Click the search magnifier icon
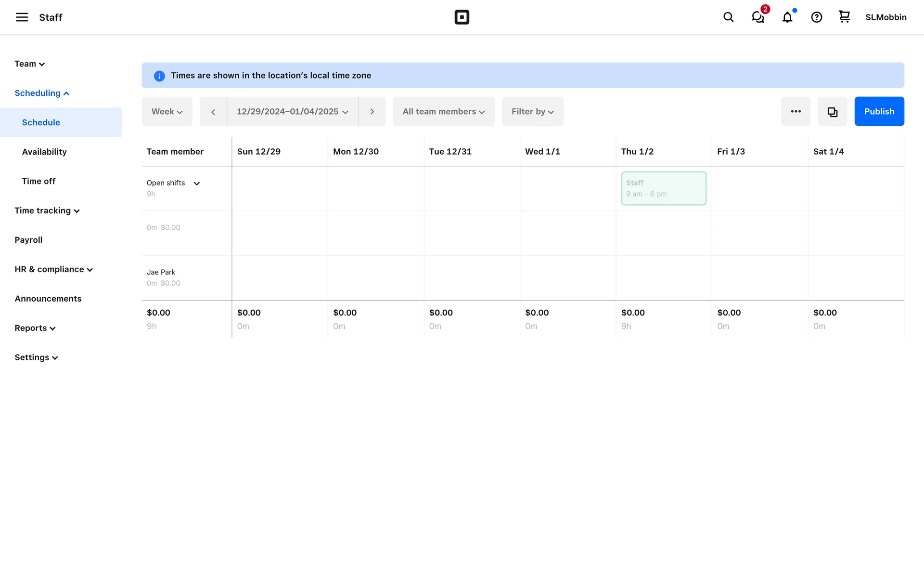This screenshot has height=578, width=924. [x=728, y=17]
